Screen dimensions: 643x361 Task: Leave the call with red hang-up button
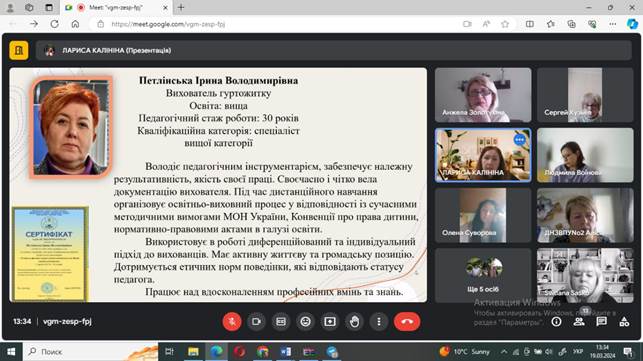[407, 322]
